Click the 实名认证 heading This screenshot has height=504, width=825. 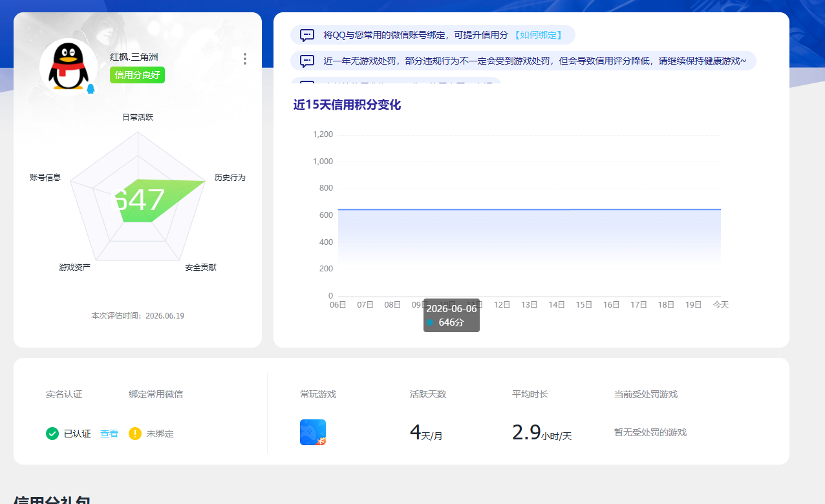click(x=64, y=394)
